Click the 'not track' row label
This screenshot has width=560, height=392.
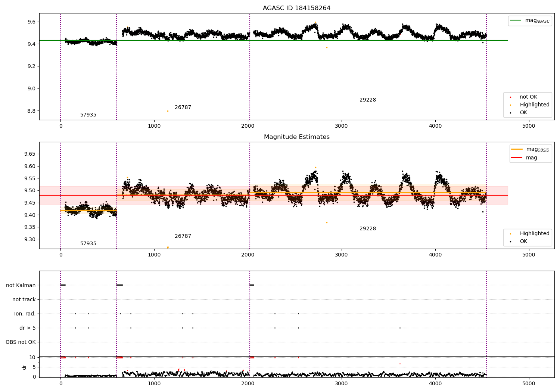coord(24,300)
